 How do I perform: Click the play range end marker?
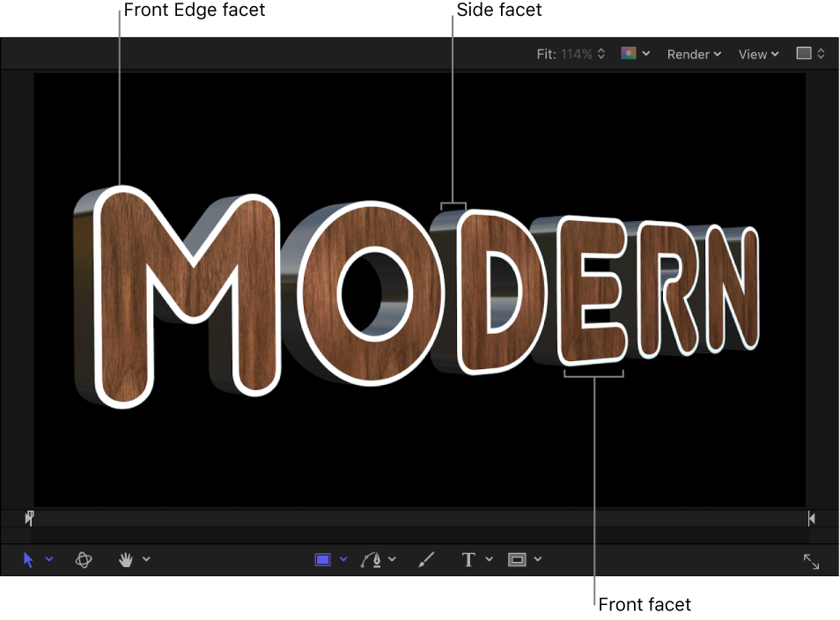click(811, 518)
